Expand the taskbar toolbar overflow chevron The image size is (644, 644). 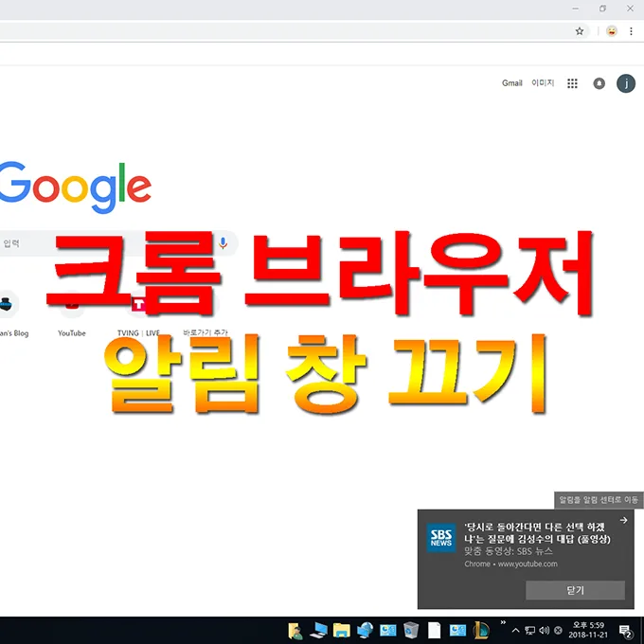pyautogui.click(x=503, y=623)
